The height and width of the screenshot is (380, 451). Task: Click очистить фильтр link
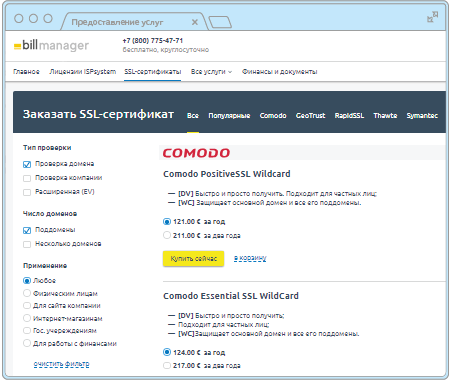(61, 364)
